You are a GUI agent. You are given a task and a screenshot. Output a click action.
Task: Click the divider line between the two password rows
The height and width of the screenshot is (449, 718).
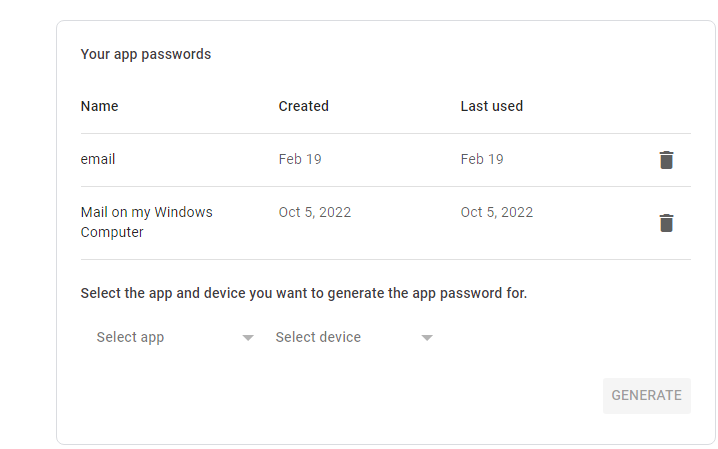[385, 187]
